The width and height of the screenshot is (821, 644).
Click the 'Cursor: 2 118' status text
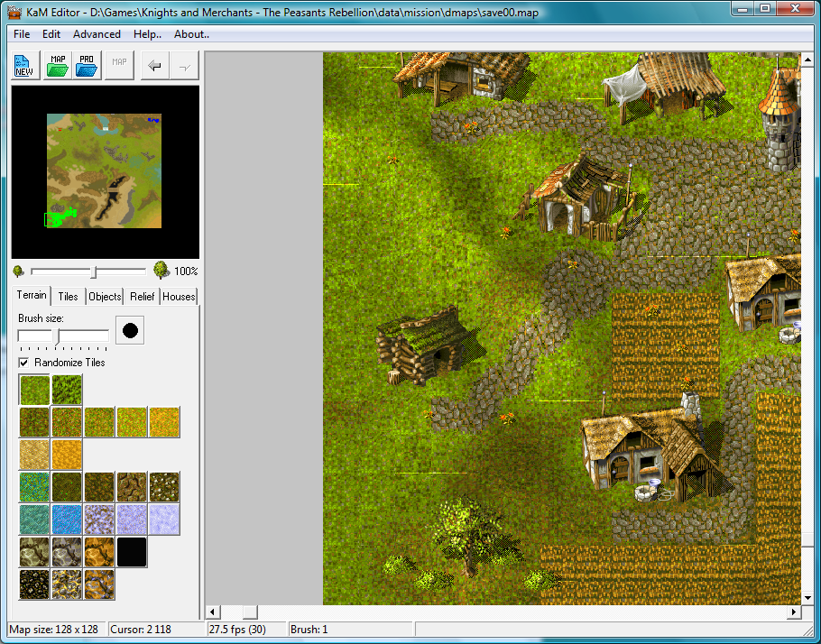141,630
